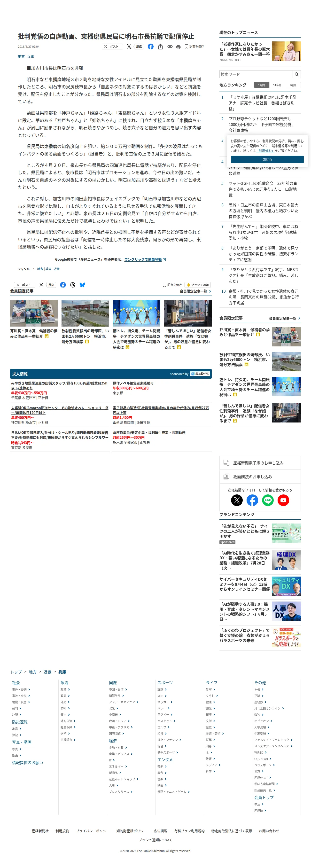The height and width of the screenshot is (868, 311).
Task: Click the share (upload arrow) icon under the headline
Action: coord(160,47)
